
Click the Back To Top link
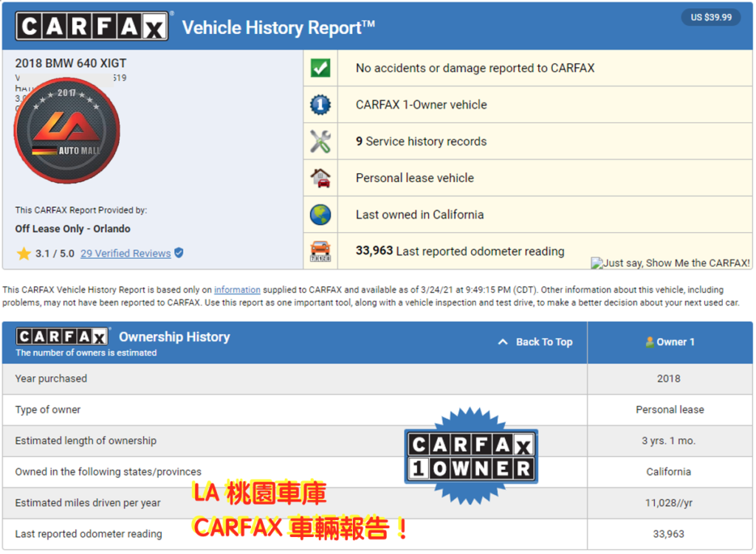(x=544, y=342)
